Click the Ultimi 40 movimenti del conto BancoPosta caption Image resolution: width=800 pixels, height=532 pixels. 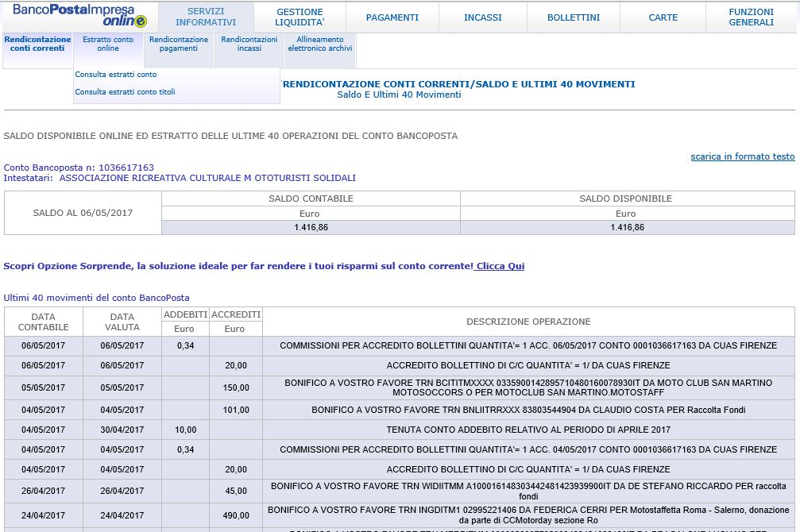coord(96,298)
